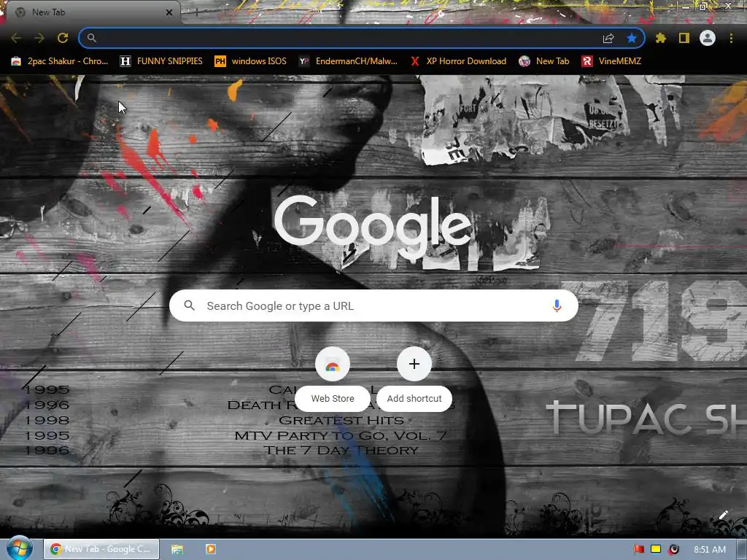Click the browser back arrow
Viewport: 747px width, 560px height.
point(16,38)
